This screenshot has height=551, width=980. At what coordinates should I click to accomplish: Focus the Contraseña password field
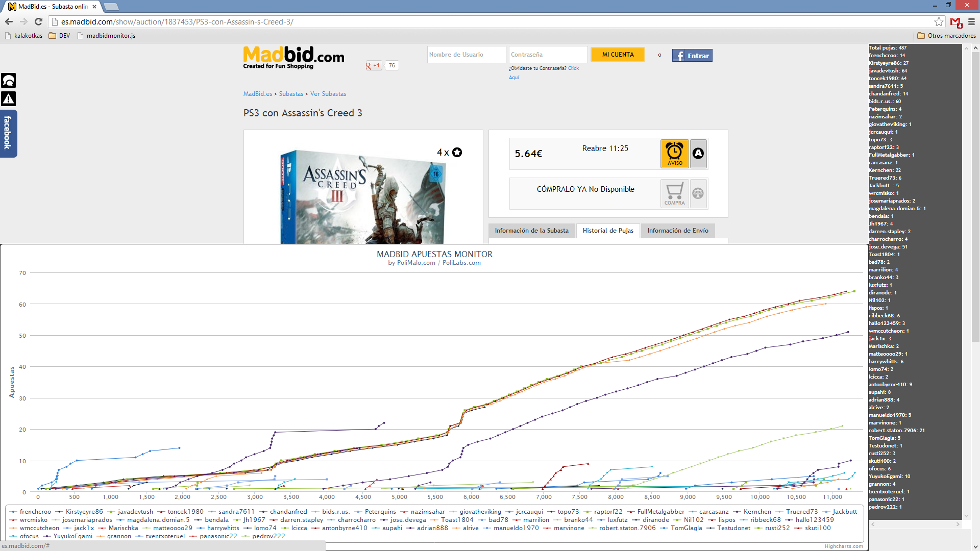tap(548, 55)
